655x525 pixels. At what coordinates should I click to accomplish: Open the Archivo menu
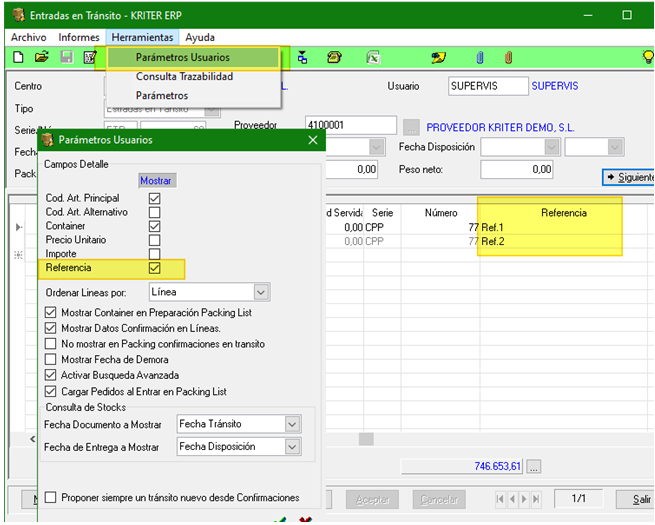pos(28,37)
